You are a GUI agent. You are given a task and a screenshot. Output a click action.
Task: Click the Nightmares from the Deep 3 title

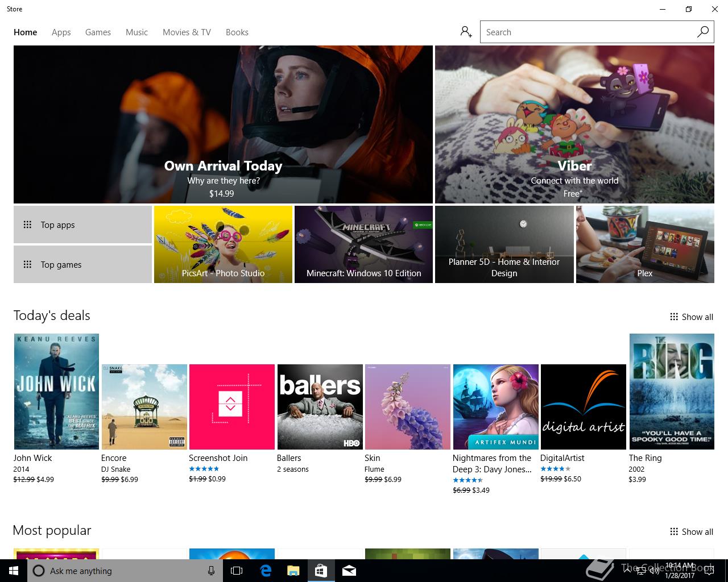coord(492,463)
